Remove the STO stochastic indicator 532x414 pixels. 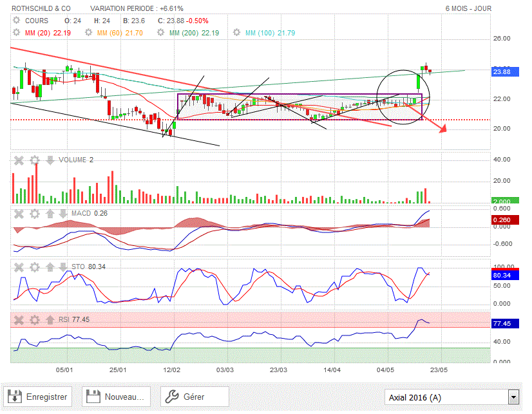[19, 267]
